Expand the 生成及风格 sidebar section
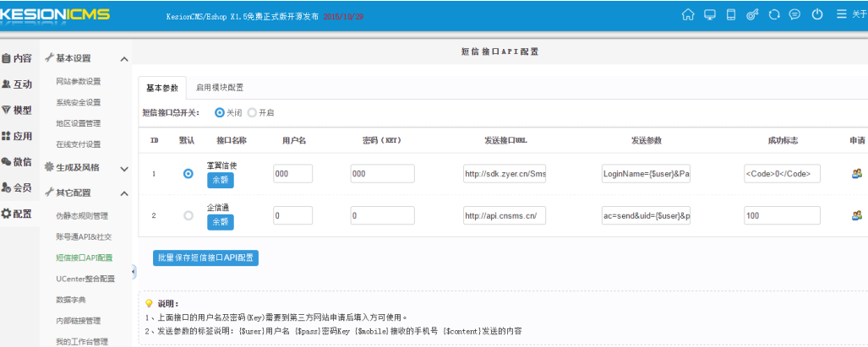 124,169
